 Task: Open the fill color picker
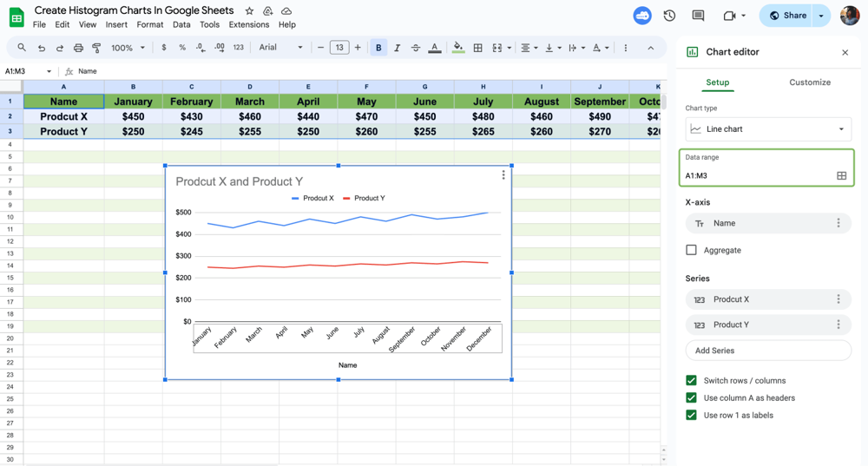pos(457,48)
